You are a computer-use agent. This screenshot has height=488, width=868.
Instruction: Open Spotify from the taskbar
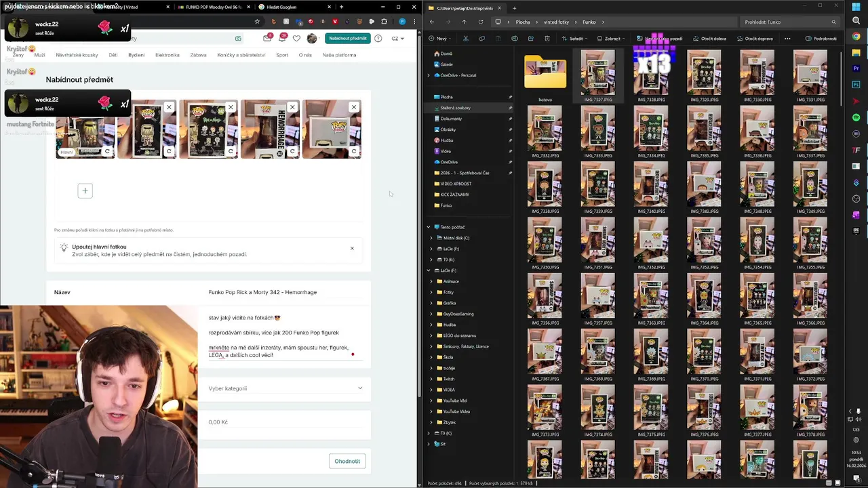[856, 118]
